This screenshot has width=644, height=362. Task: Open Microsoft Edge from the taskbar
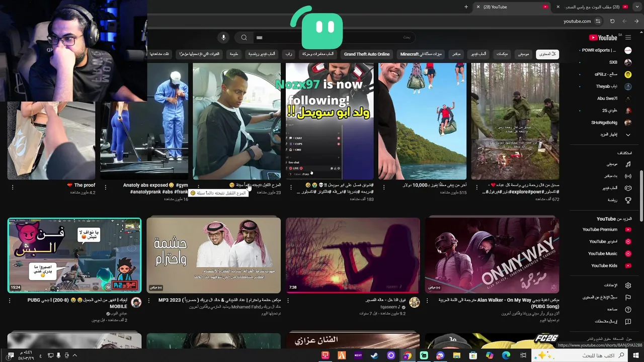coord(506,355)
